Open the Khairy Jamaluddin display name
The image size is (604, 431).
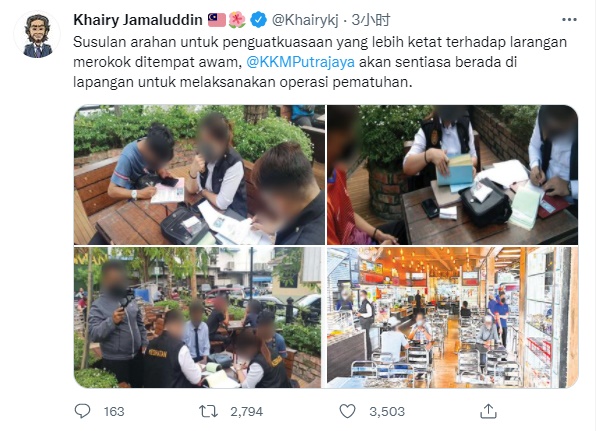click(138, 20)
